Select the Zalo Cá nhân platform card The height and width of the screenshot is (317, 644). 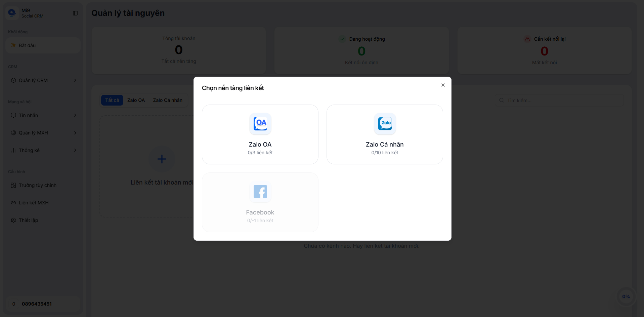coord(384,134)
